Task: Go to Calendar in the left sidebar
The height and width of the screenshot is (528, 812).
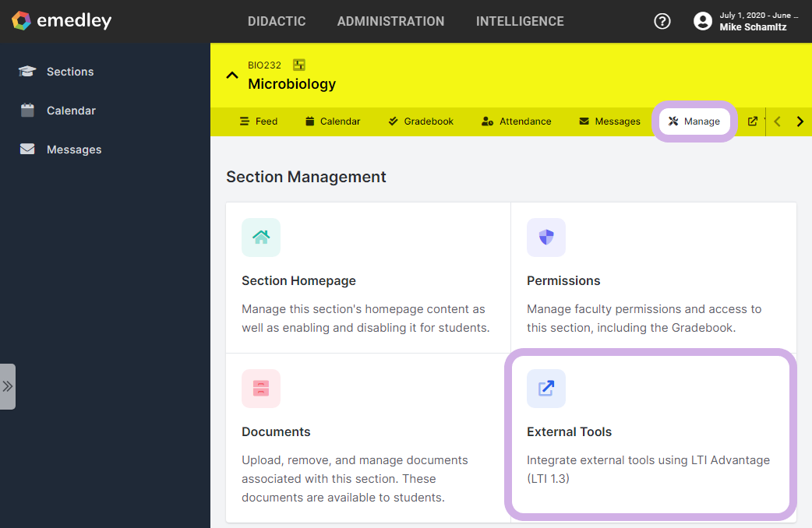Action: click(70, 111)
